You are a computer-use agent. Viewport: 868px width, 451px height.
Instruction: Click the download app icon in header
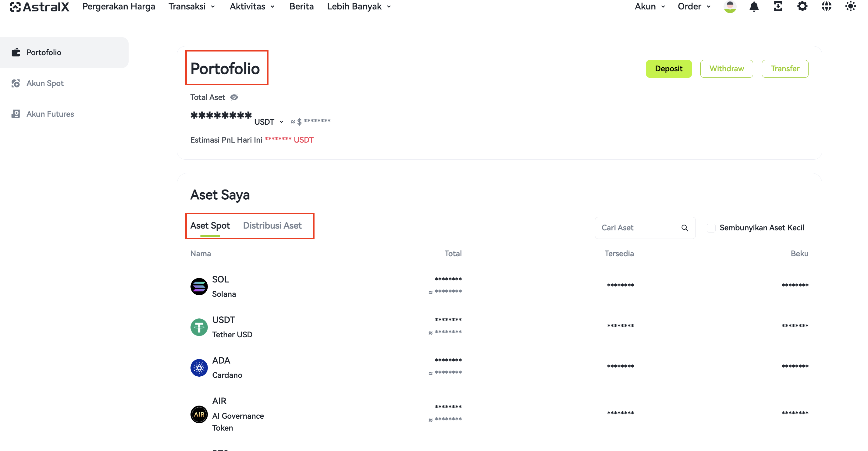click(x=778, y=6)
